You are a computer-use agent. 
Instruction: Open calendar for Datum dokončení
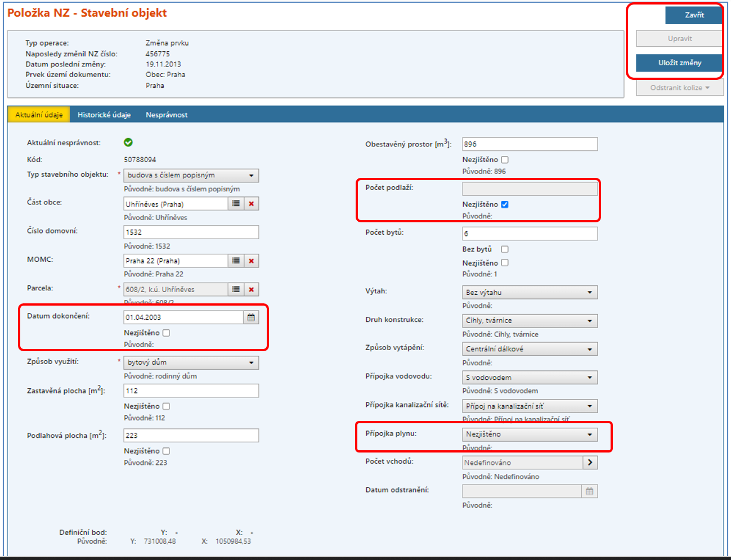(x=251, y=317)
